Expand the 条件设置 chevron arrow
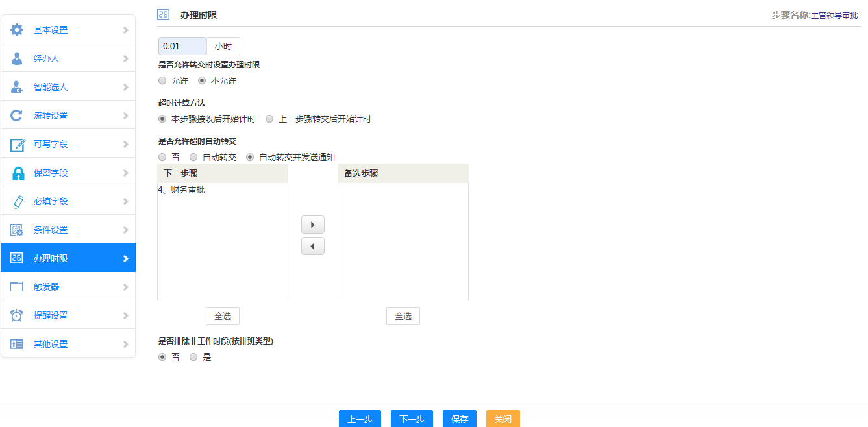The image size is (868, 427). [125, 230]
